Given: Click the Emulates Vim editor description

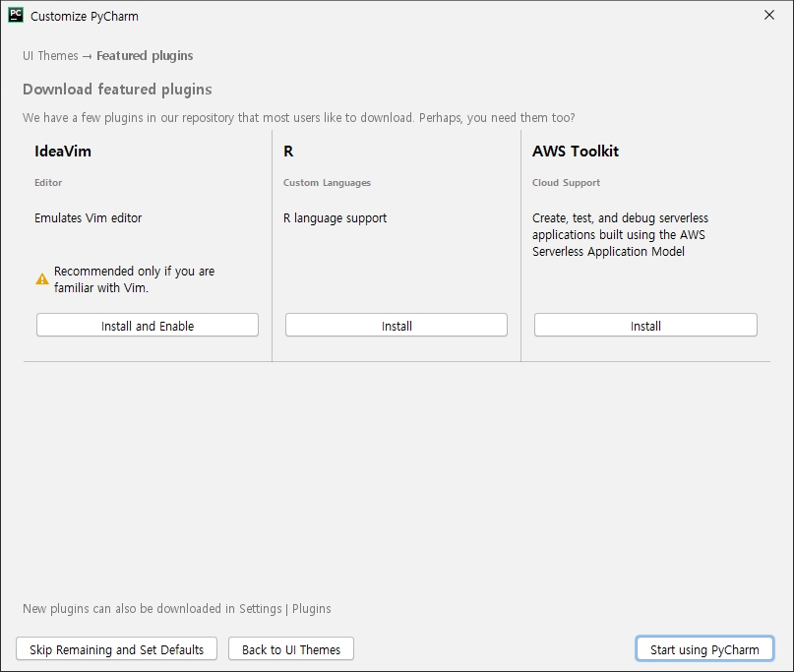Looking at the screenshot, I should tap(89, 218).
